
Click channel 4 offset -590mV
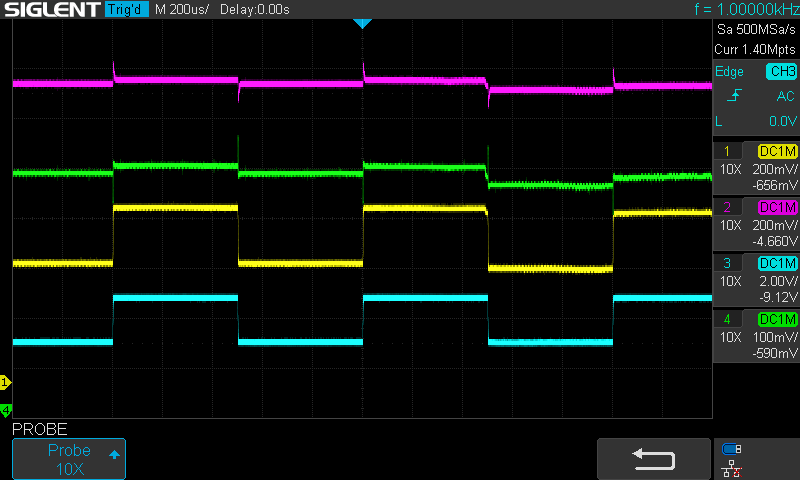pyautogui.click(x=774, y=353)
